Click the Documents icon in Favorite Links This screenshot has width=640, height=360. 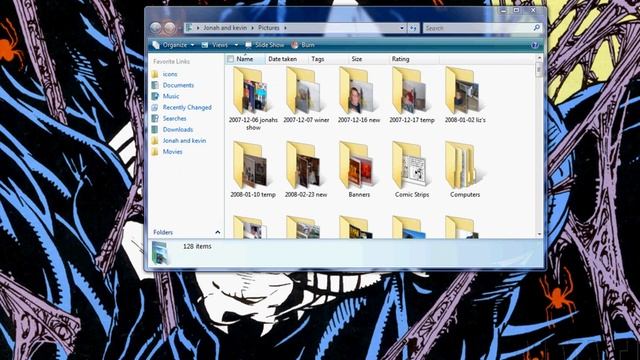(x=155, y=85)
